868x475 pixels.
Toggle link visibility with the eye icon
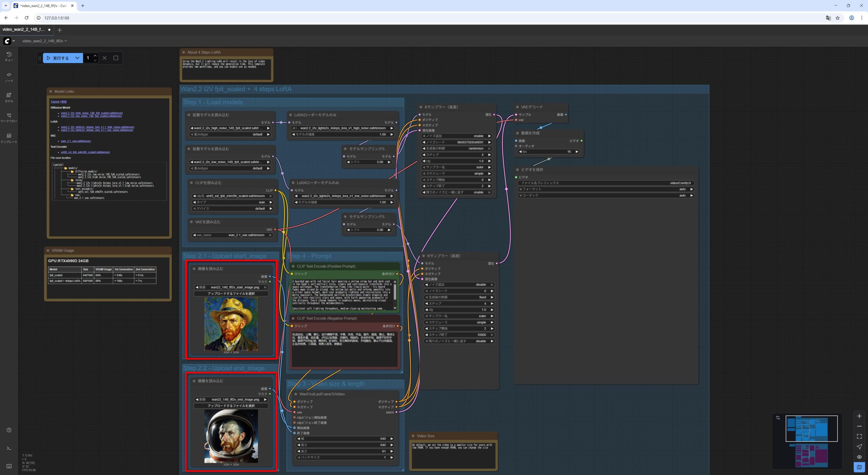coord(859,457)
